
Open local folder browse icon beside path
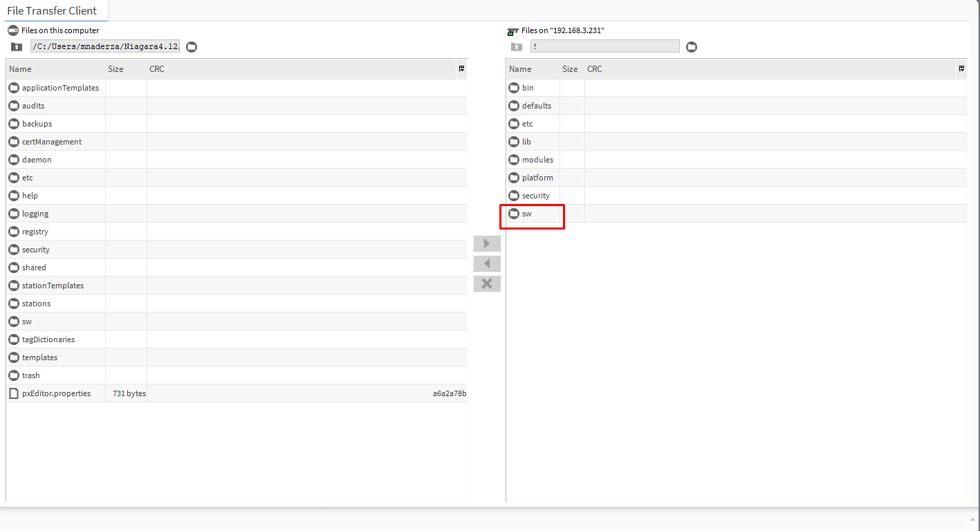(x=192, y=47)
